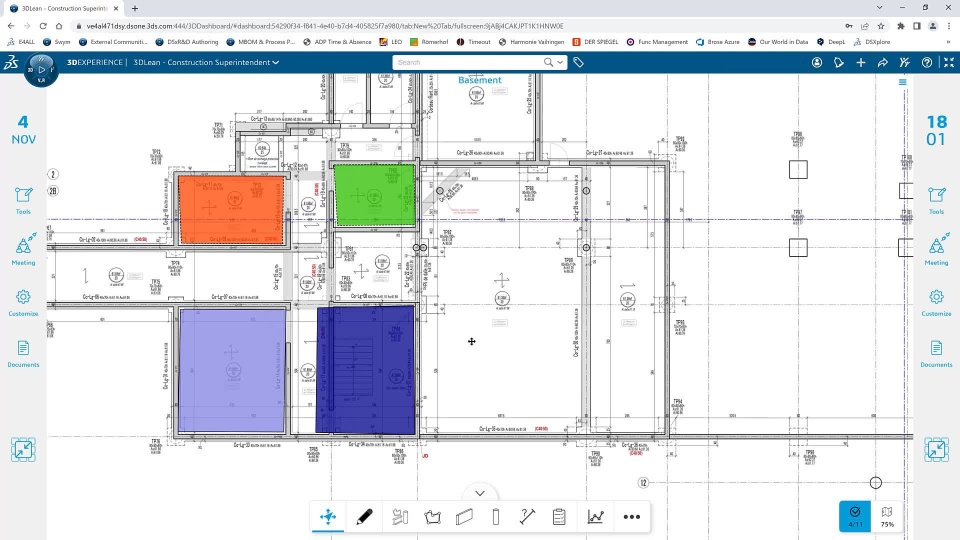This screenshot has height=540, width=960.
Task: Expand the search options chevron
Action: pyautogui.click(x=560, y=62)
